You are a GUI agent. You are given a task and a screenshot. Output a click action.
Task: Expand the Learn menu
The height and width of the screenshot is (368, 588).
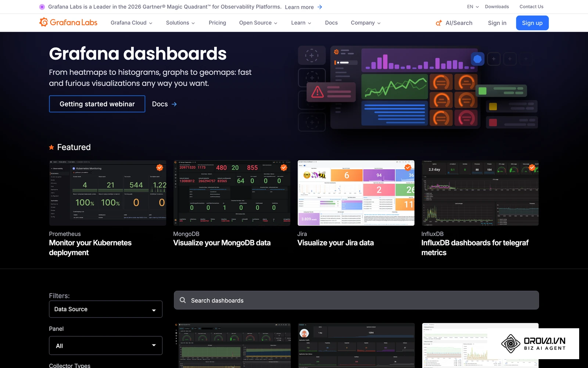coord(301,23)
